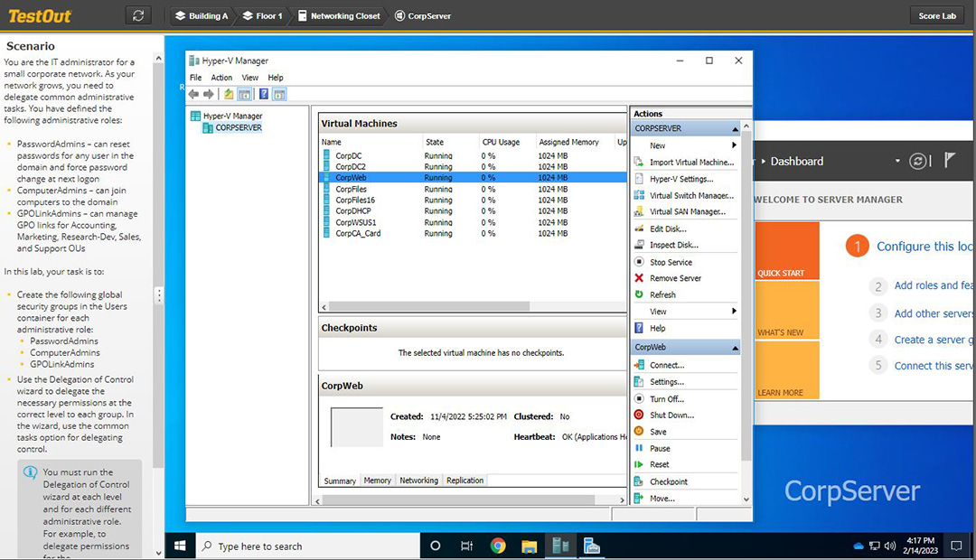Open the Configure this local server link

tap(924, 246)
